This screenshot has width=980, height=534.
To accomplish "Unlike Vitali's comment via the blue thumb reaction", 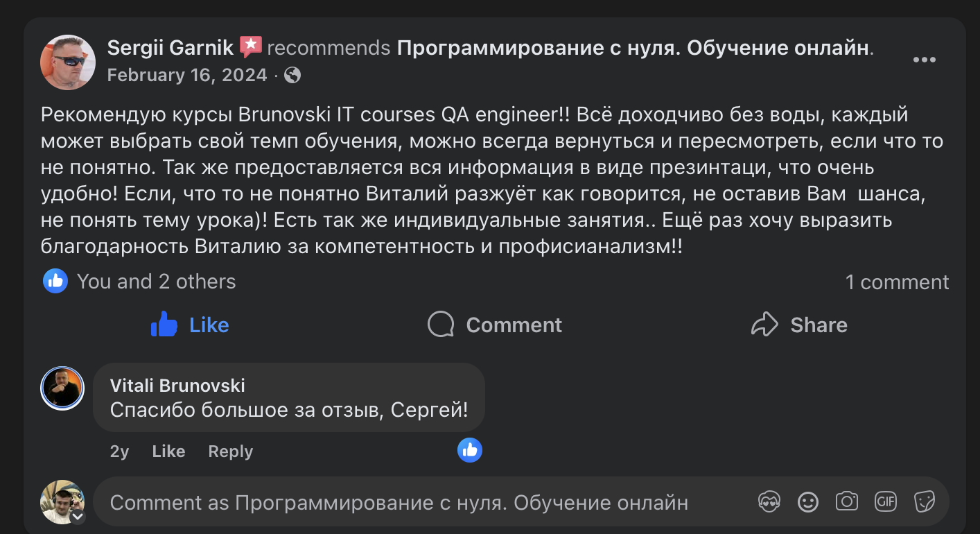I will pyautogui.click(x=469, y=449).
